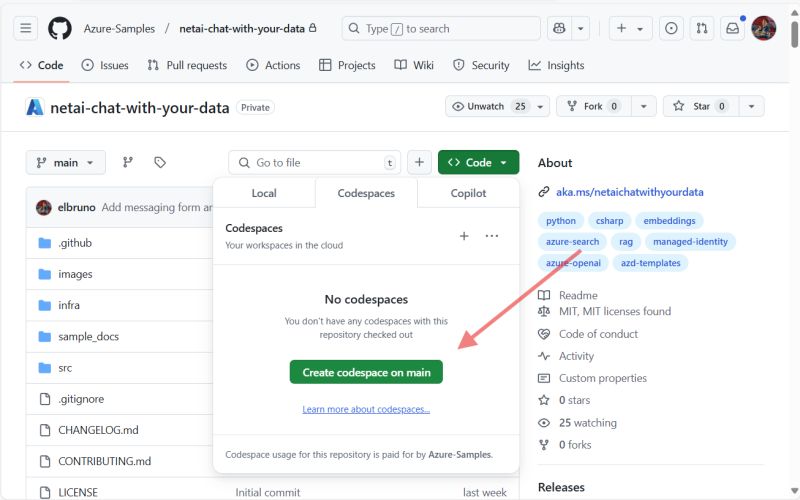Open the Insights tab

(x=556, y=65)
